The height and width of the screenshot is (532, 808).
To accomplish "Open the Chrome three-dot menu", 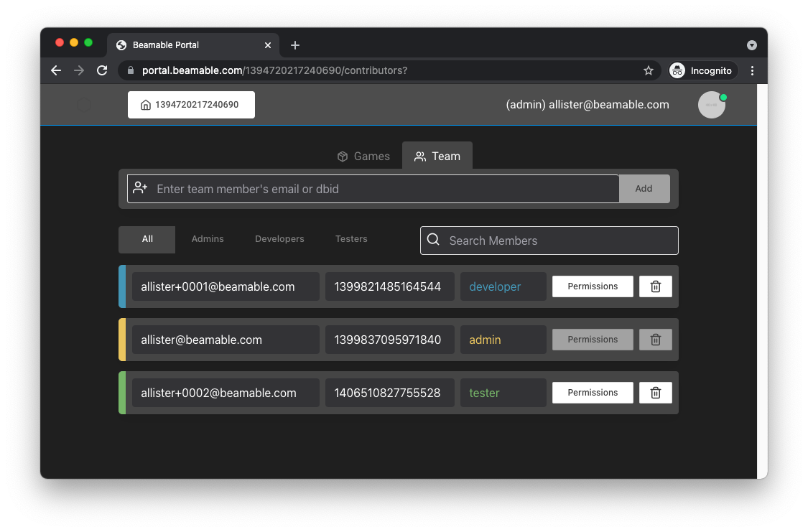I will pos(753,70).
